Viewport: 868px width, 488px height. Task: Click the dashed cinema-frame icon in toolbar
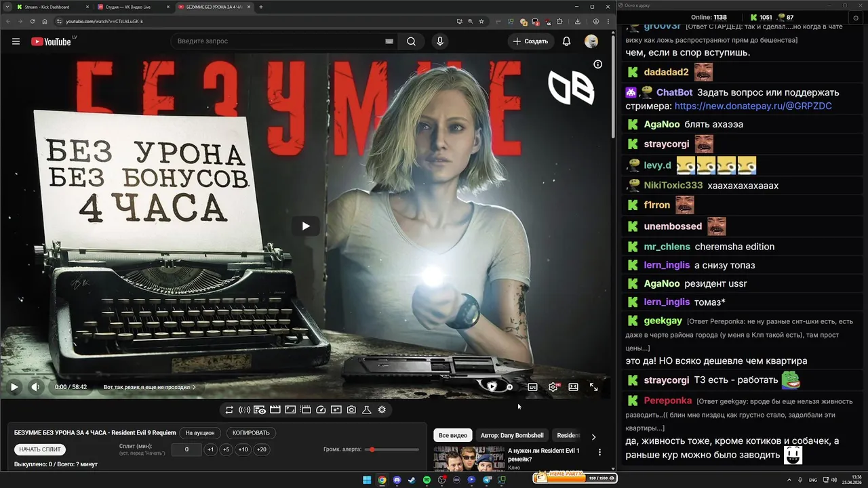pos(306,409)
